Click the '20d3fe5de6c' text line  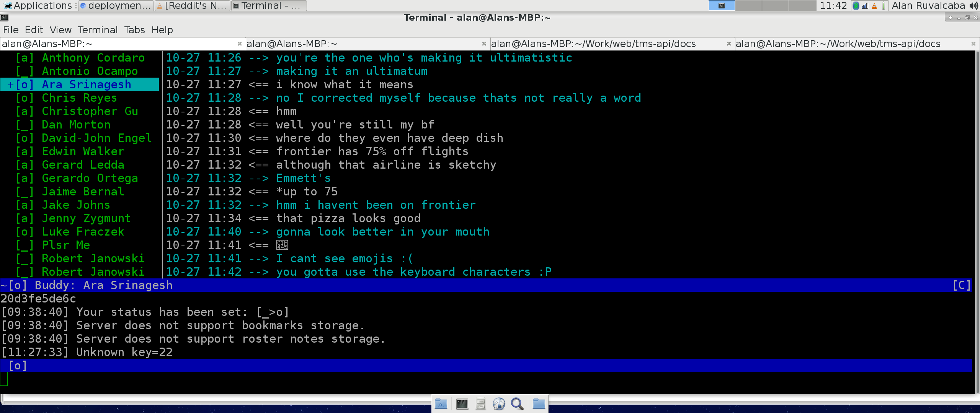click(x=38, y=299)
